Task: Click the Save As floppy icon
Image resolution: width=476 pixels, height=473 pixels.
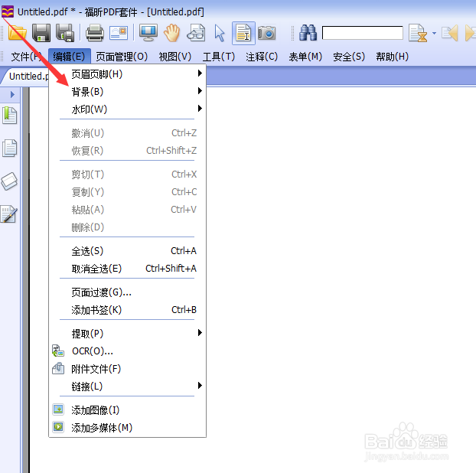Action: [x=65, y=33]
